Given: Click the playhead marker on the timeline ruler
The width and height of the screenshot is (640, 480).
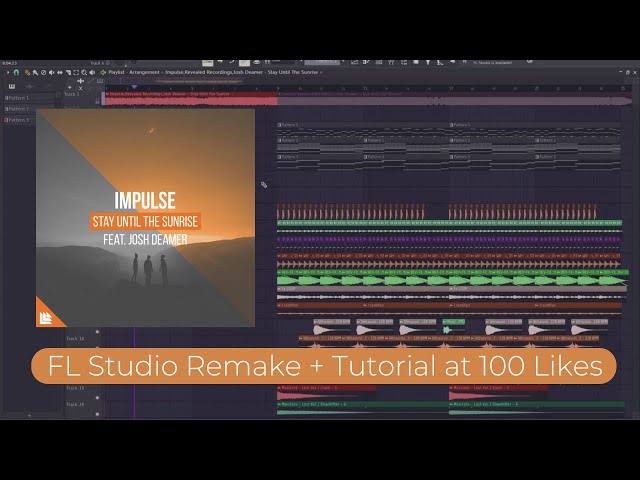Looking at the screenshot, I should pos(134,87).
